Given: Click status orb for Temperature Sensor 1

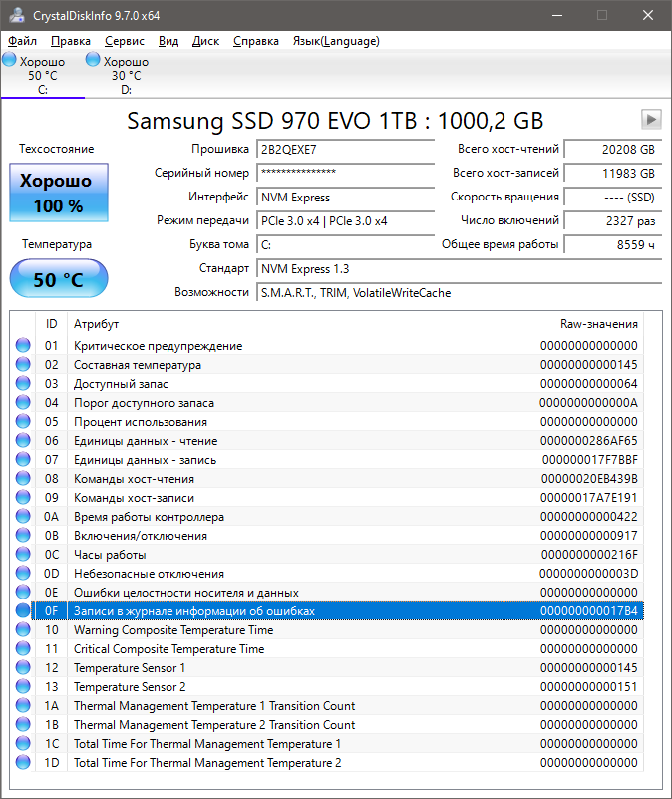Looking at the screenshot, I should point(23,668).
